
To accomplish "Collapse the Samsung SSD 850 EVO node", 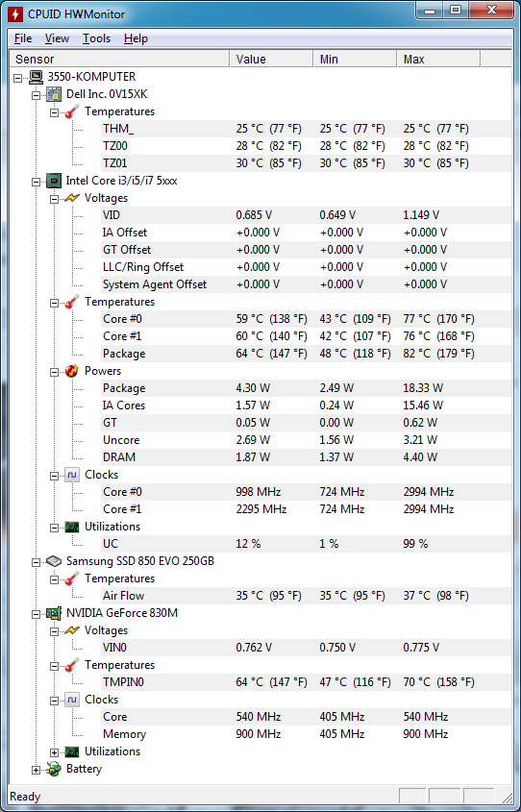I will [36, 562].
